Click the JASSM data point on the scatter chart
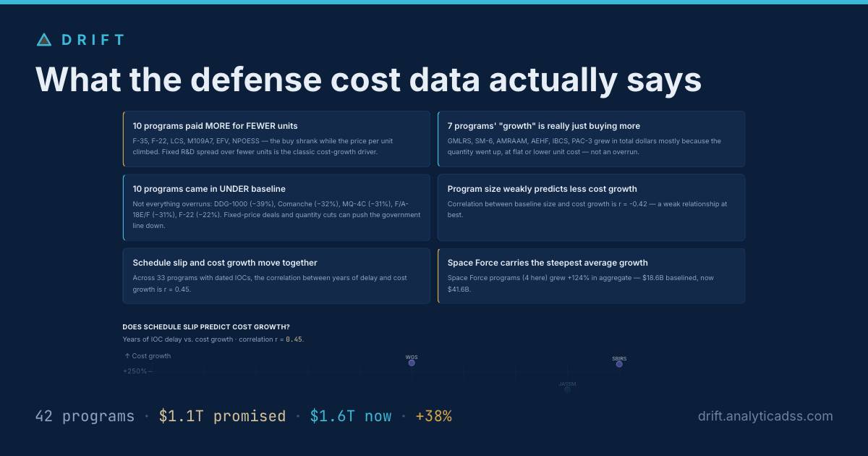Screen dimensions: 868x456 [x=567, y=389]
